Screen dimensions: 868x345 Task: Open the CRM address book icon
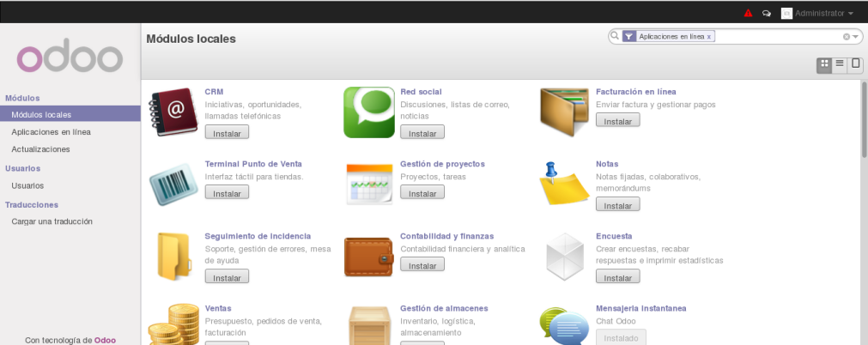pos(173,112)
